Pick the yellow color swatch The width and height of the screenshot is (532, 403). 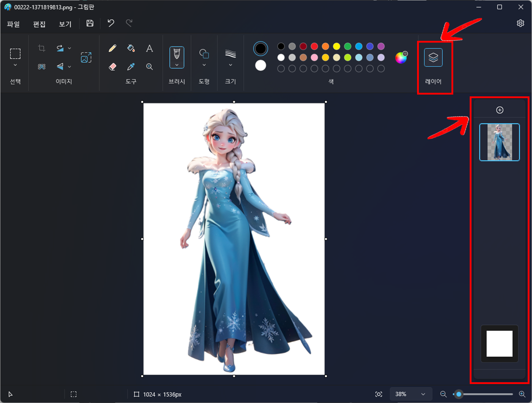[337, 46]
